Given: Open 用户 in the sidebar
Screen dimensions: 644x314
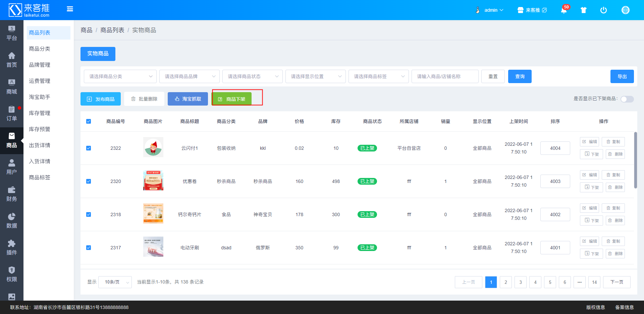Looking at the screenshot, I should pyautogui.click(x=12, y=167).
